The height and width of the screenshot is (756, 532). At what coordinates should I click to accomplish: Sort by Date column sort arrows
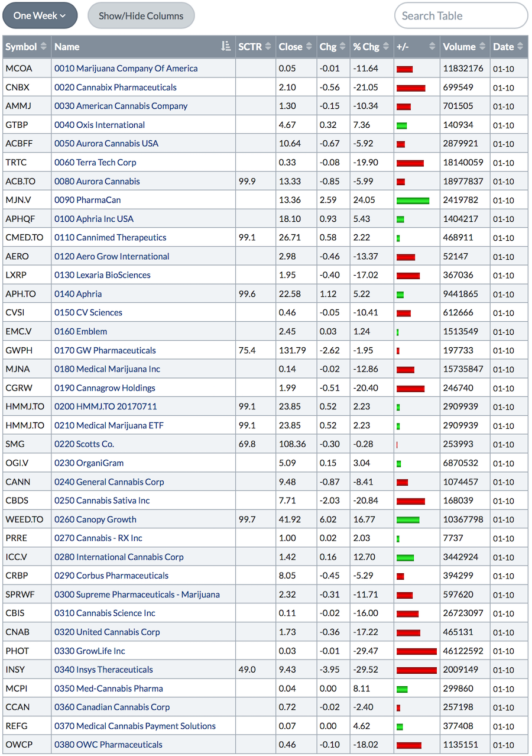[x=520, y=47]
